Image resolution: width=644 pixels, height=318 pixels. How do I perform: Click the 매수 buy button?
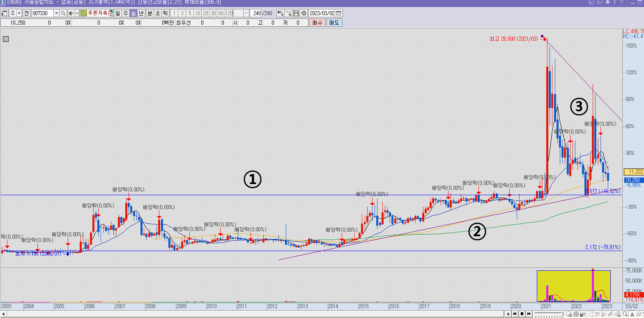317,23
